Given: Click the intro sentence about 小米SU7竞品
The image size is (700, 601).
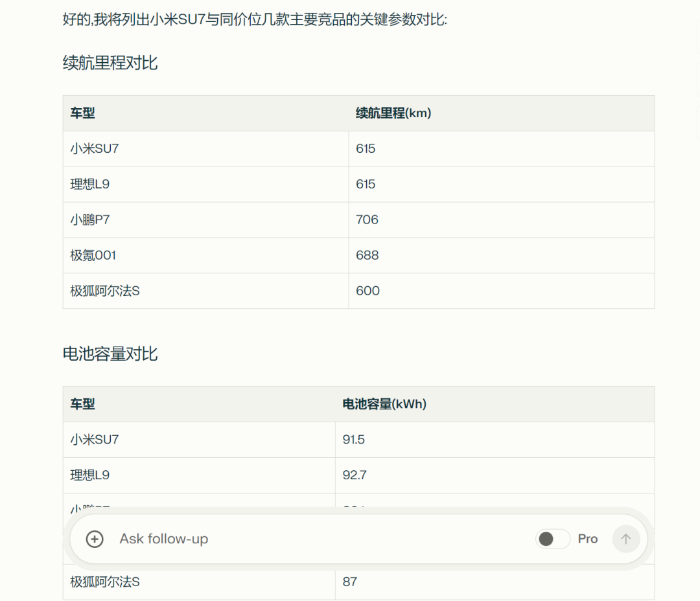Looking at the screenshot, I should pyautogui.click(x=255, y=19).
